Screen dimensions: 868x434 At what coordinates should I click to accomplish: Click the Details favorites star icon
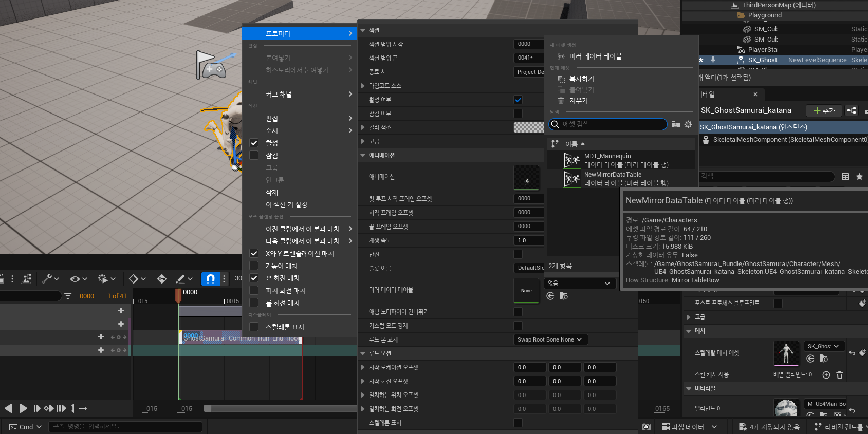coord(859,177)
